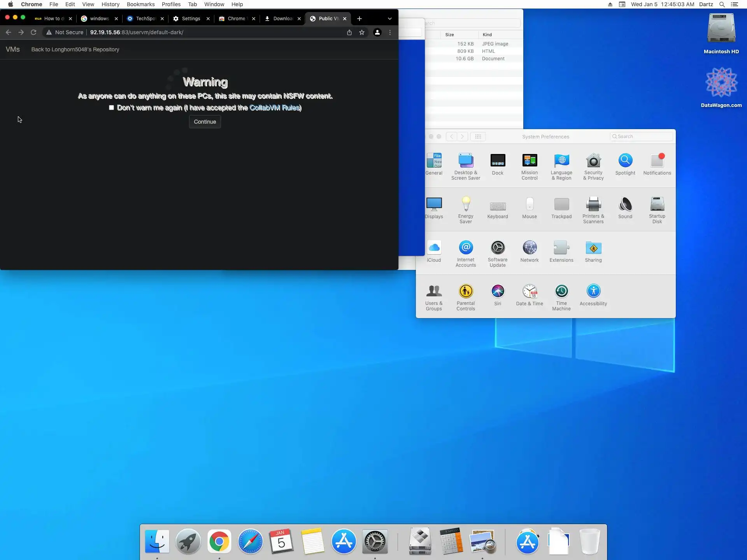Viewport: 747px width, 560px height.
Task: Expand Chrome tab search chevron
Action: coord(389,19)
